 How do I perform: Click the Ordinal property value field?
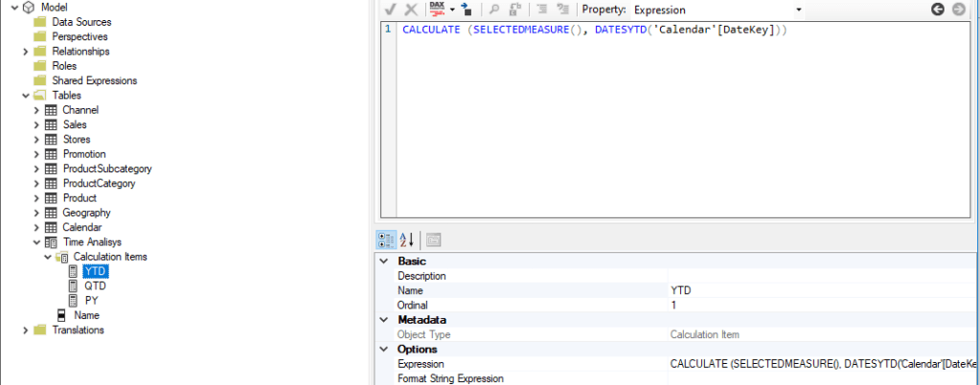pyautogui.click(x=822, y=305)
